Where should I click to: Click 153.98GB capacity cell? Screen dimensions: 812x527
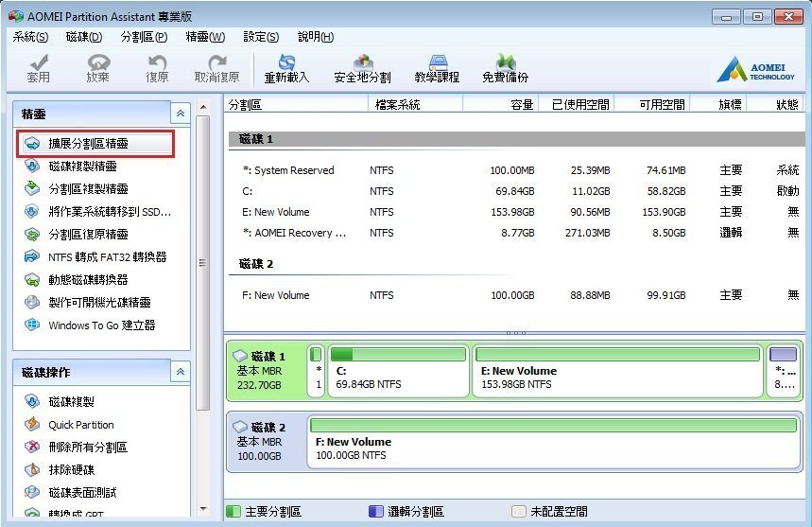(512, 212)
